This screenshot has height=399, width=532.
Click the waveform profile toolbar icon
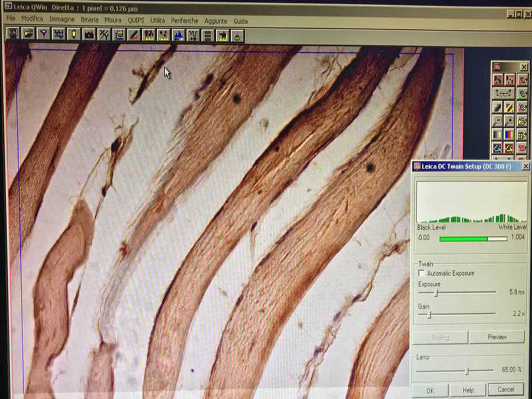click(193, 35)
